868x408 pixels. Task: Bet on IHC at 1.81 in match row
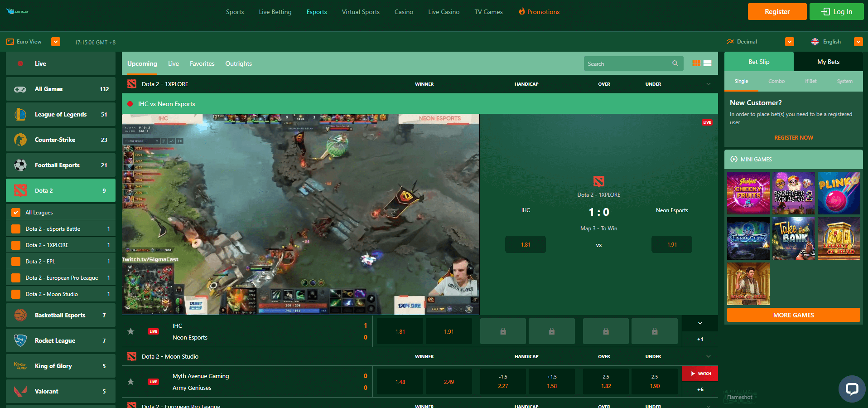point(400,331)
